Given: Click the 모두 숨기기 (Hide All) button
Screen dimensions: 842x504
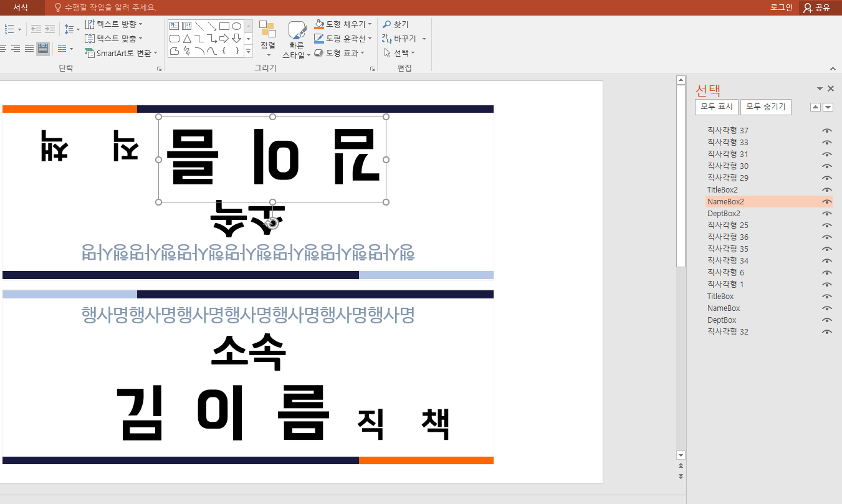Looking at the screenshot, I should (x=766, y=107).
